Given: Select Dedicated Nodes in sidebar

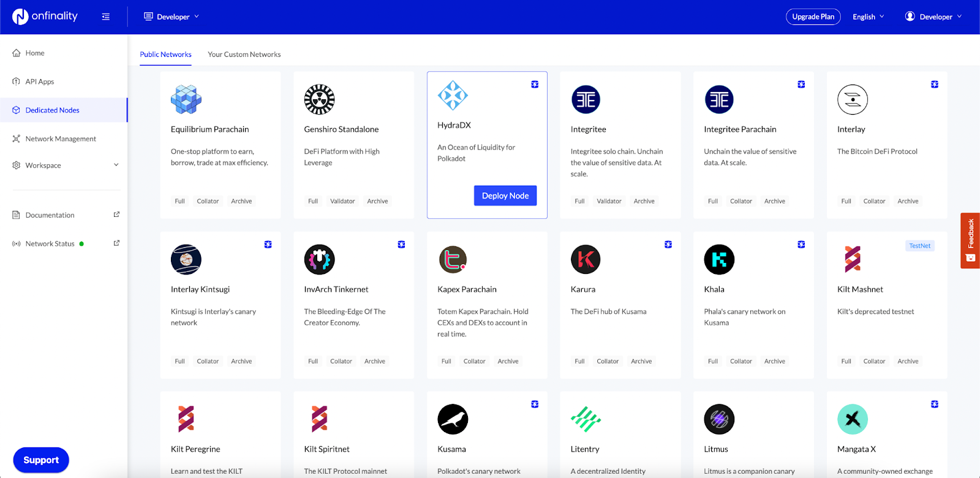Looking at the screenshot, I should pyautogui.click(x=64, y=110).
